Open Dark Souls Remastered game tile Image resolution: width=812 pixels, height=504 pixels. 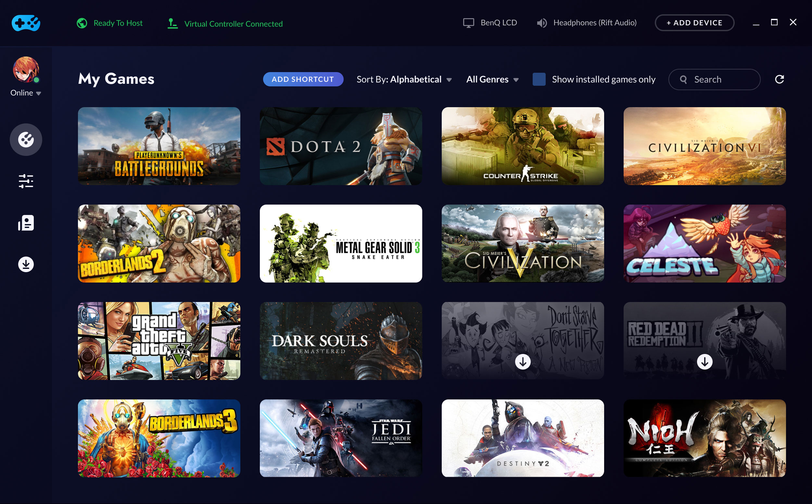pyautogui.click(x=341, y=341)
